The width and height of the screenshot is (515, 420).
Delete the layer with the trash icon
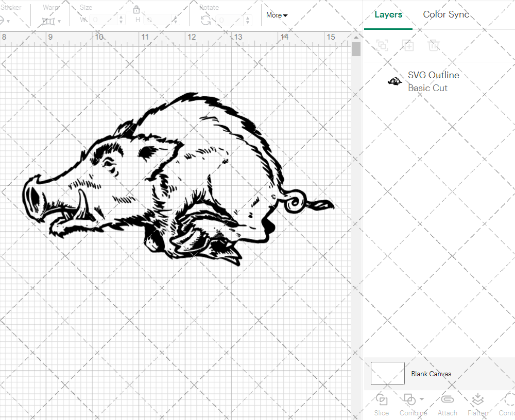pyautogui.click(x=434, y=45)
